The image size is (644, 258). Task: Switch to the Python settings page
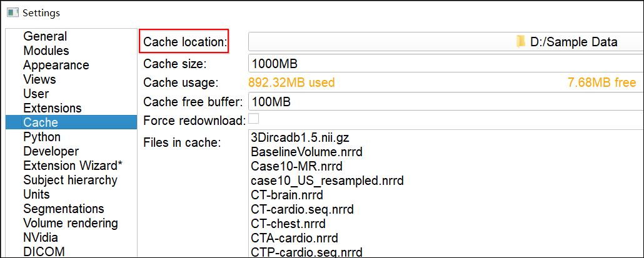point(42,137)
